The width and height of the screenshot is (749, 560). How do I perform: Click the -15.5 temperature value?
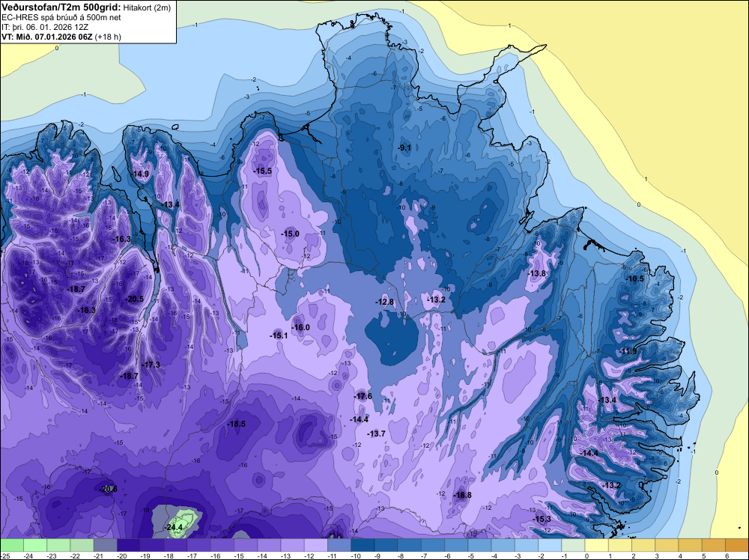click(x=263, y=171)
